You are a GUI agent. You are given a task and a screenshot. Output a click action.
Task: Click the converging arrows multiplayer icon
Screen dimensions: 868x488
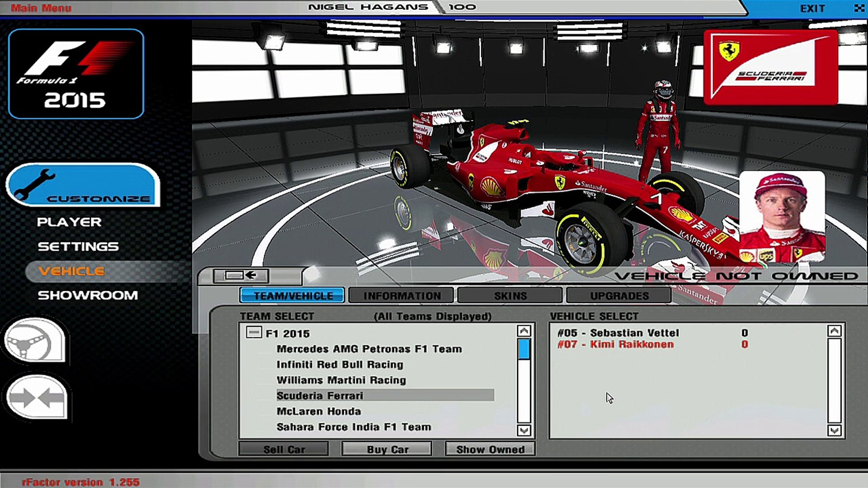tap(37, 398)
